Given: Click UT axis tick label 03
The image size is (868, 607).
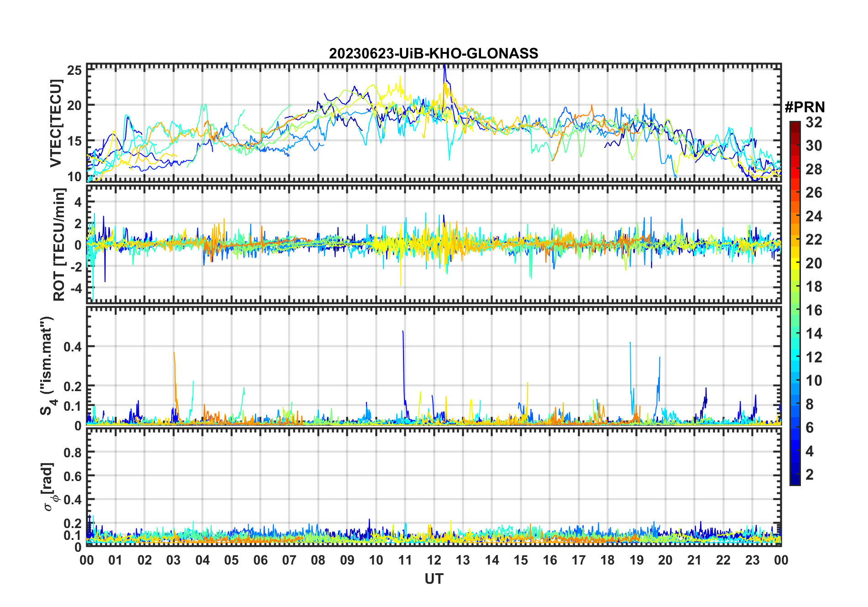Looking at the screenshot, I should (173, 560).
